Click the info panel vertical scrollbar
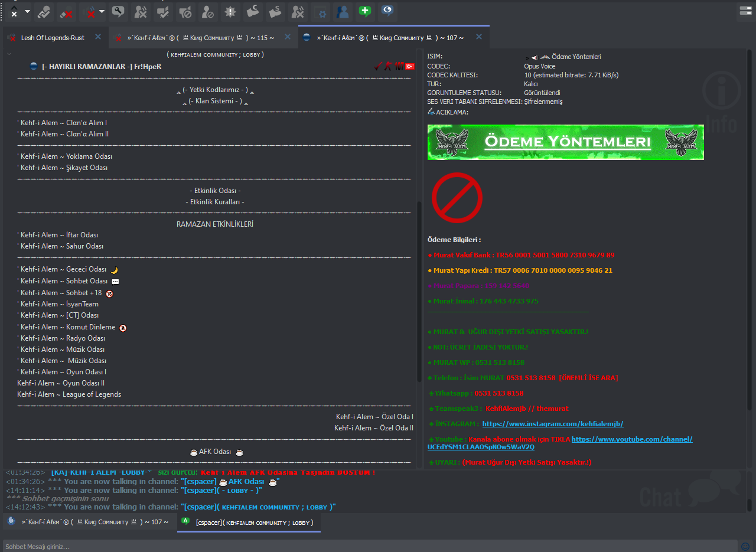The width and height of the screenshot is (756, 552). tap(750, 230)
